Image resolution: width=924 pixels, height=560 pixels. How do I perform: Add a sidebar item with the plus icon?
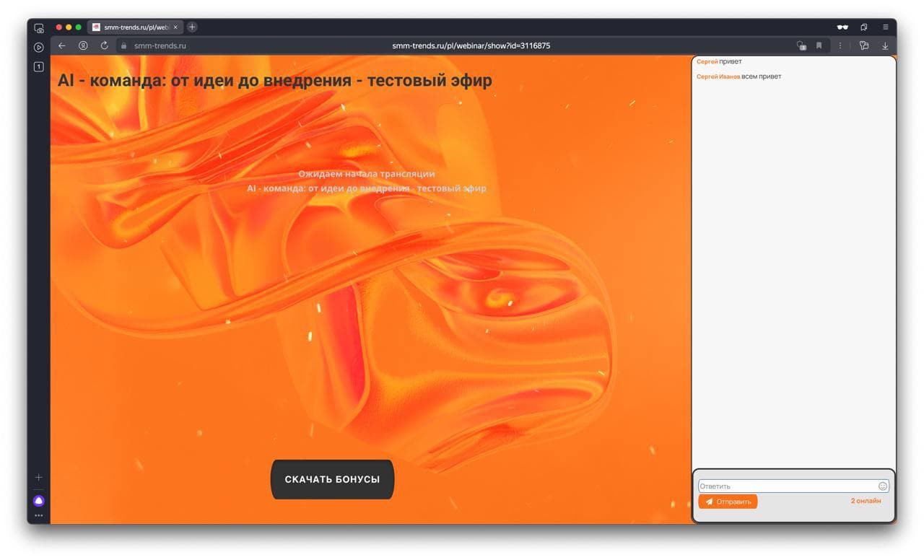click(39, 478)
